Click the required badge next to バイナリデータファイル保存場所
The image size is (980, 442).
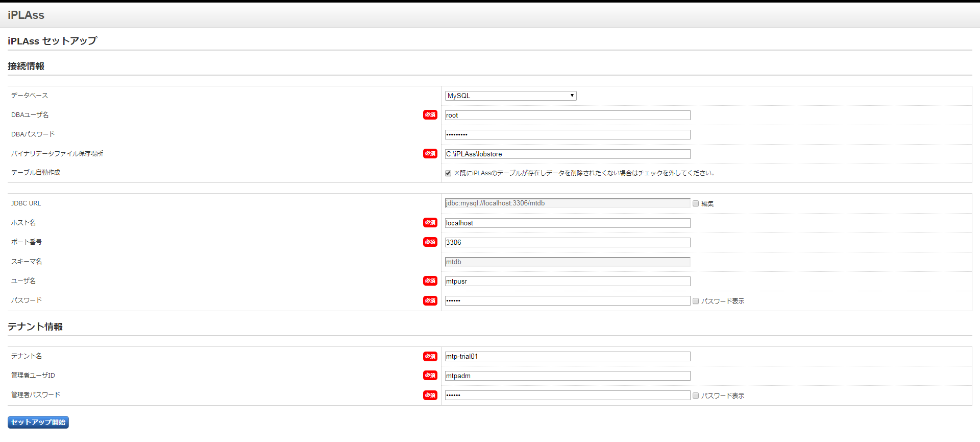430,154
